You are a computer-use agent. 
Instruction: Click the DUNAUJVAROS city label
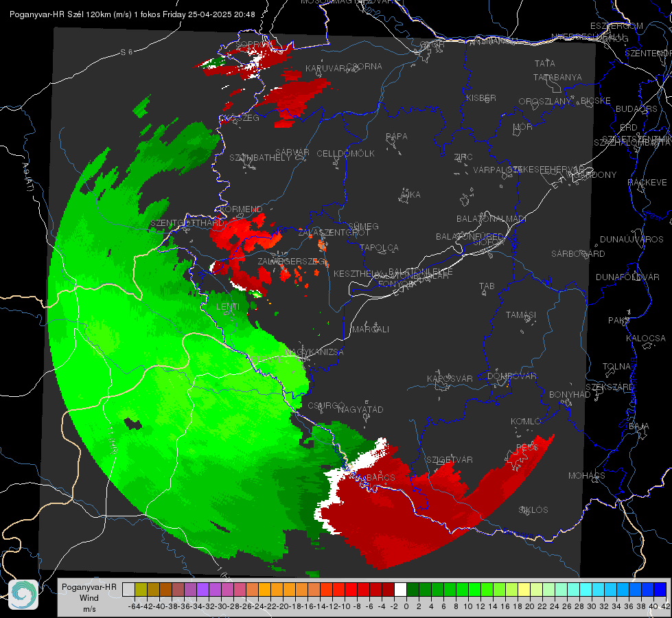click(632, 240)
